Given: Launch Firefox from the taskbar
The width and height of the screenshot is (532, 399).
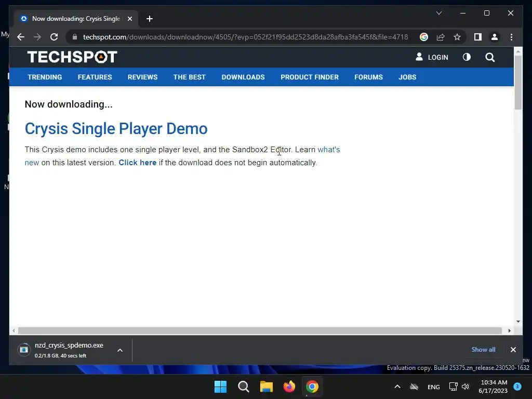Looking at the screenshot, I should (289, 387).
